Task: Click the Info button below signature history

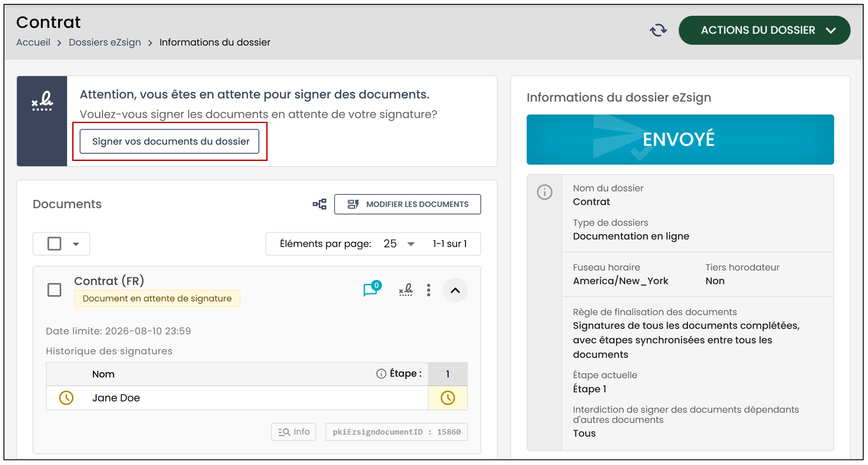Action: (x=294, y=432)
